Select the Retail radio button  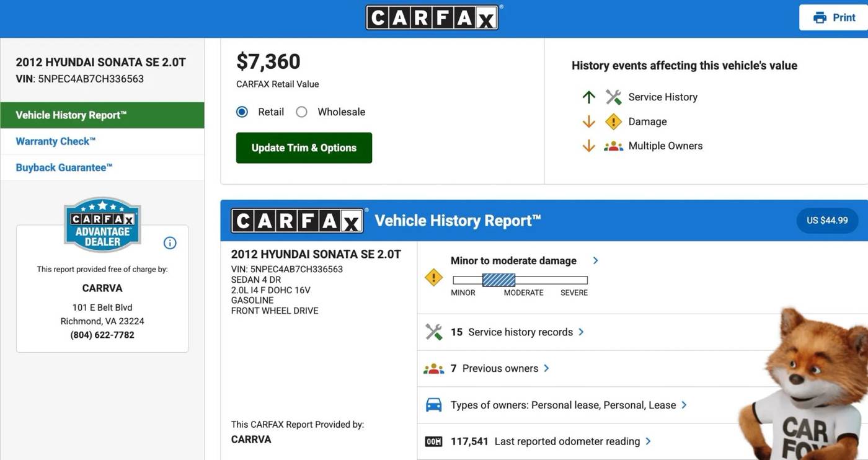click(x=242, y=112)
